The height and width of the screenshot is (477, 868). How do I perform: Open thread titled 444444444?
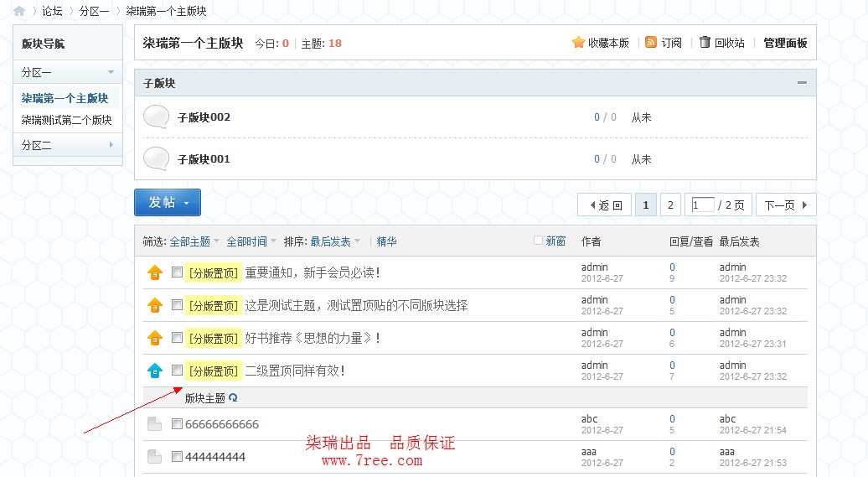[x=215, y=457]
